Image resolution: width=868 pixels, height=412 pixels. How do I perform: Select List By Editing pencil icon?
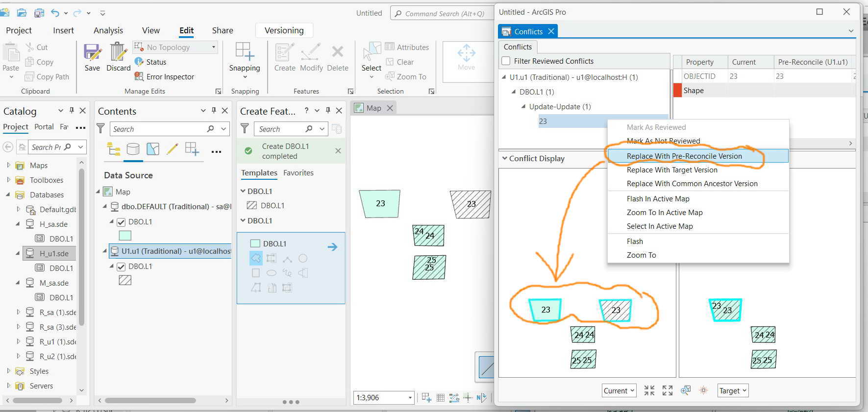[172, 149]
